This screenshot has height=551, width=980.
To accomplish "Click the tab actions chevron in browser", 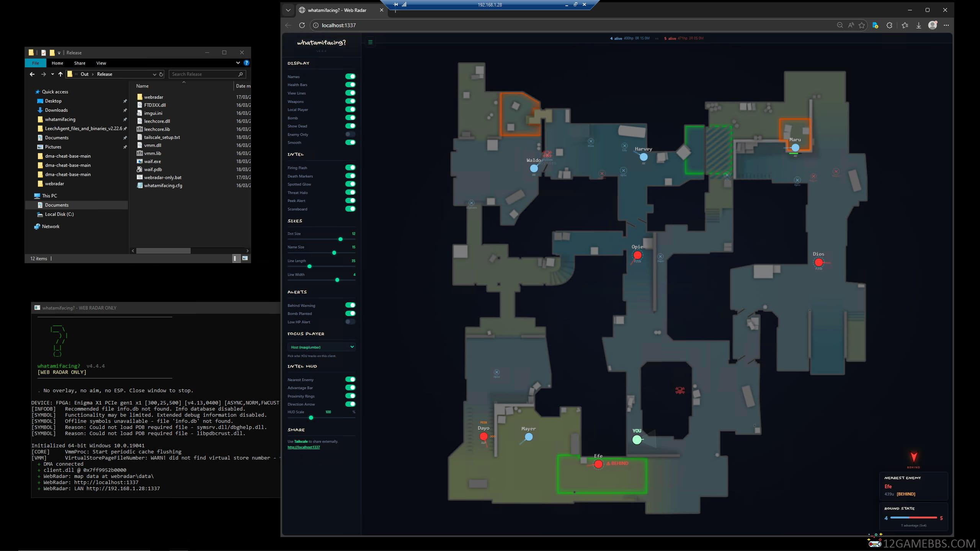I will [x=288, y=10].
